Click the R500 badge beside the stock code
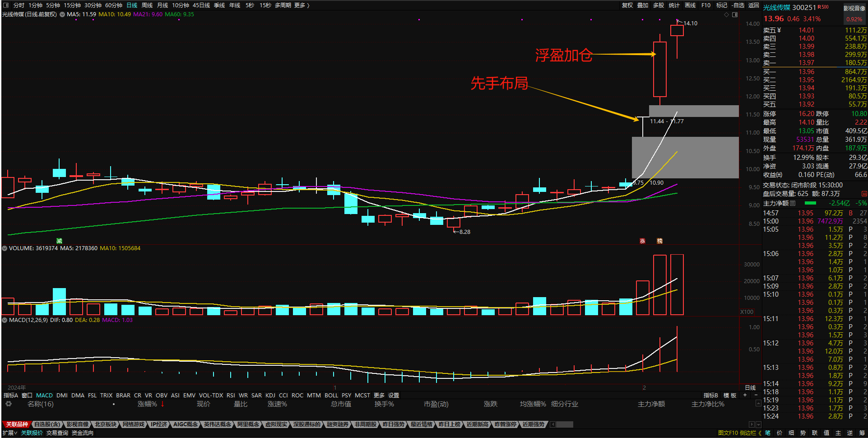The image size is (868, 438). pos(823,7)
